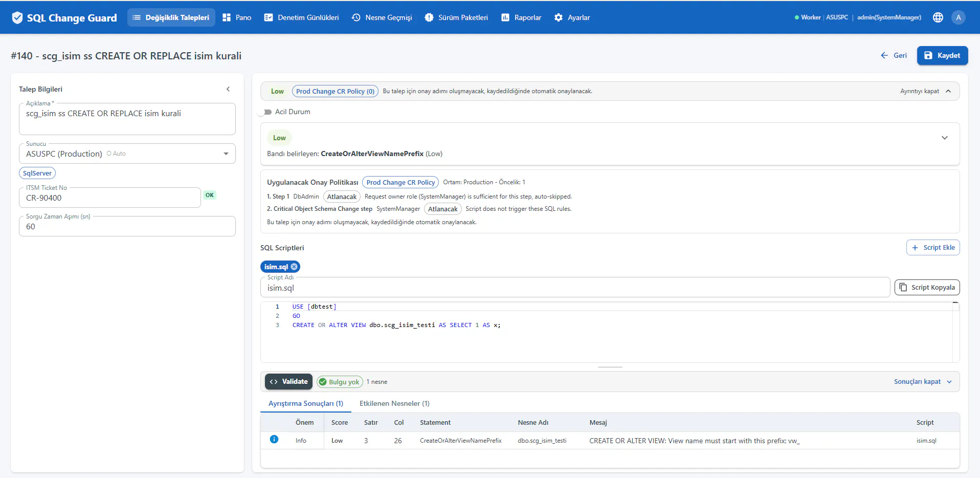Open Değişiklik Talepleri menu
The image size is (980, 478).
(x=171, y=17)
